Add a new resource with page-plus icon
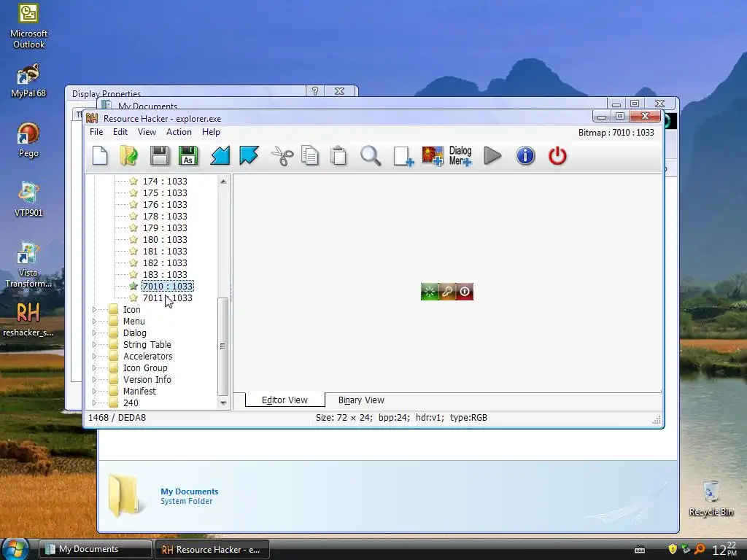The image size is (747, 560). pos(403,156)
